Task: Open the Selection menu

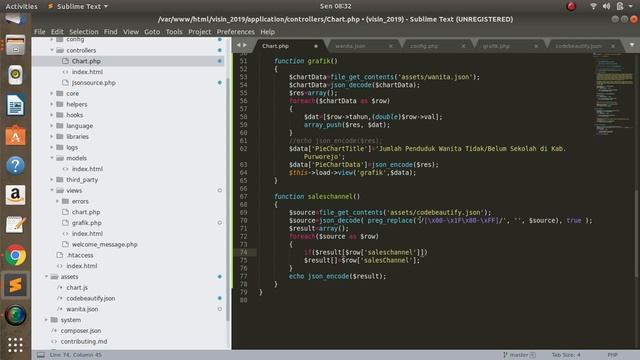Action: [84, 32]
